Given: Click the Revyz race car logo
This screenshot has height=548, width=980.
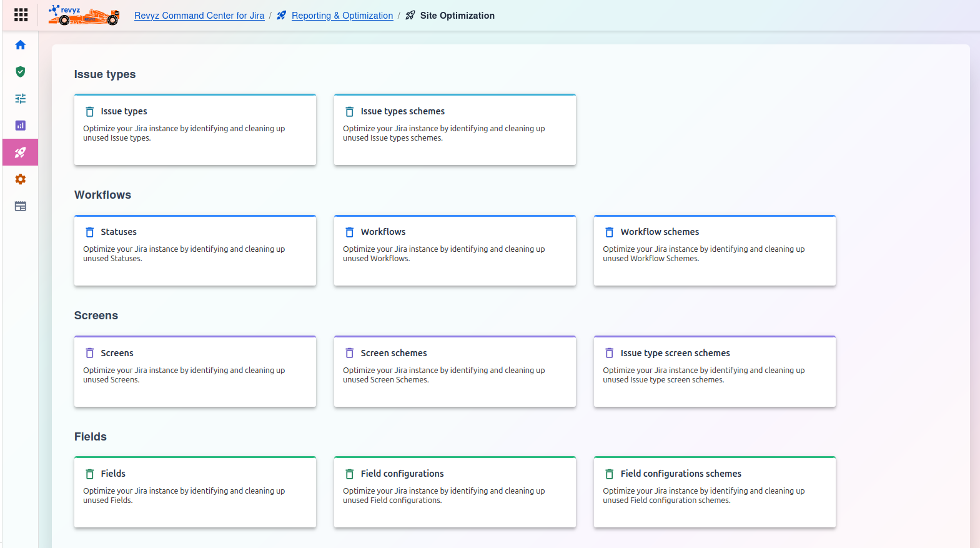Looking at the screenshot, I should 84,16.
